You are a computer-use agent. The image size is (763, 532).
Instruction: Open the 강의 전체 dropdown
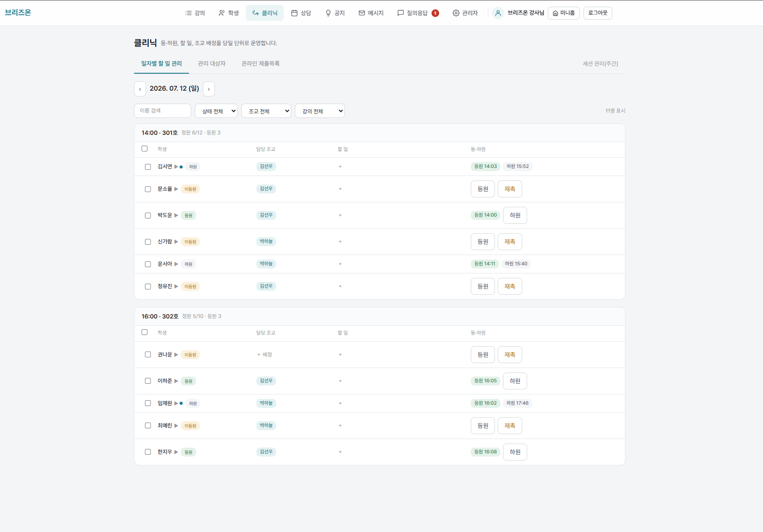320,111
